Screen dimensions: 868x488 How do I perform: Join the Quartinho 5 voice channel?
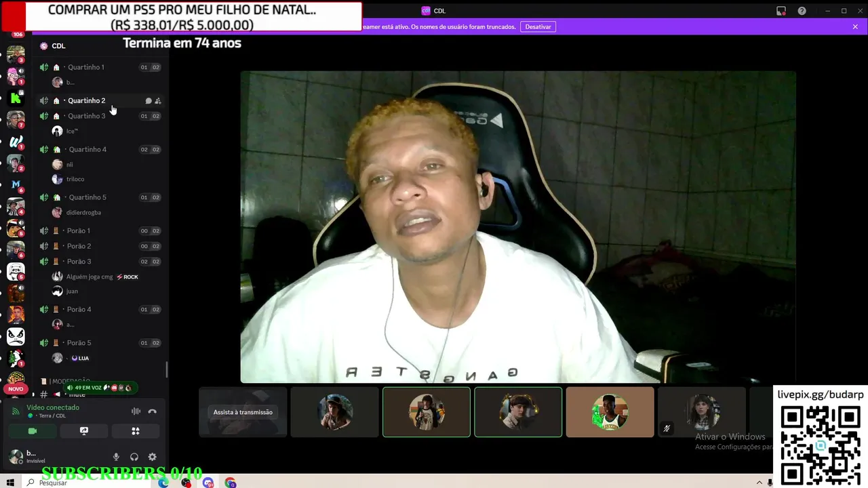(x=100, y=197)
